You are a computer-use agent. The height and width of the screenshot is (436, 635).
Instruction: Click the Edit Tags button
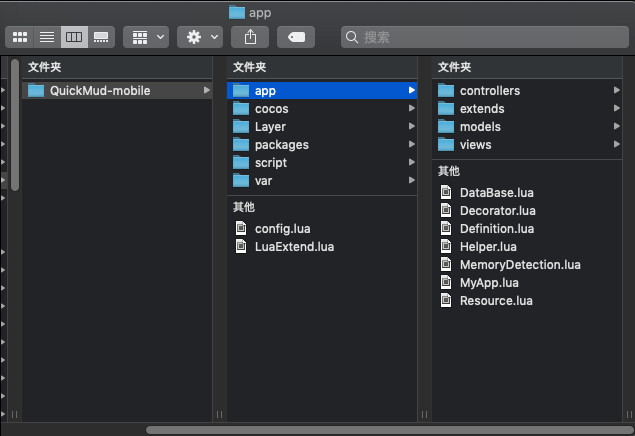point(297,37)
